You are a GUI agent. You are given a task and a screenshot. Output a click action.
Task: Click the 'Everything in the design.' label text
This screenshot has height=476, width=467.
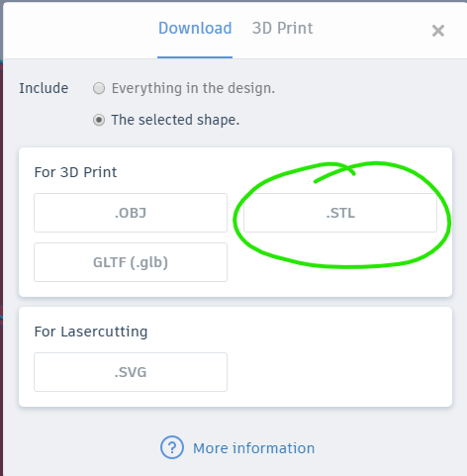[x=193, y=88]
